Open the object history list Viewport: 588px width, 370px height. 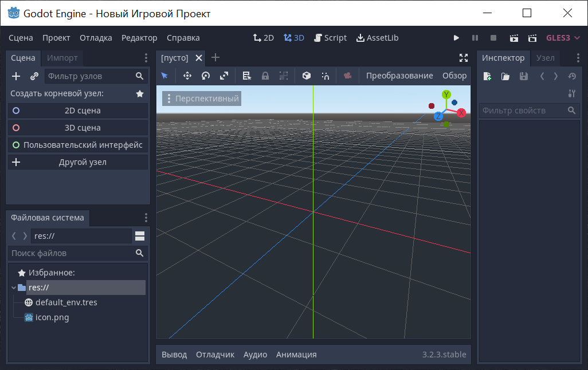point(572,76)
